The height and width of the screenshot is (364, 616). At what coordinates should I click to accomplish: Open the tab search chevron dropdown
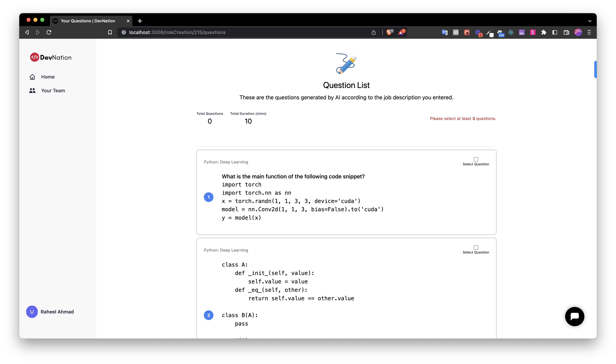tap(590, 21)
